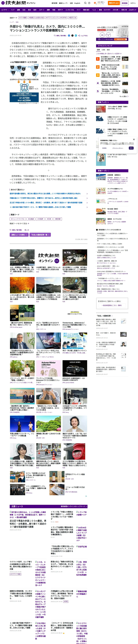The image size is (138, 644).
Task: Switch ranking to 動画 tab
Action: point(108,50)
